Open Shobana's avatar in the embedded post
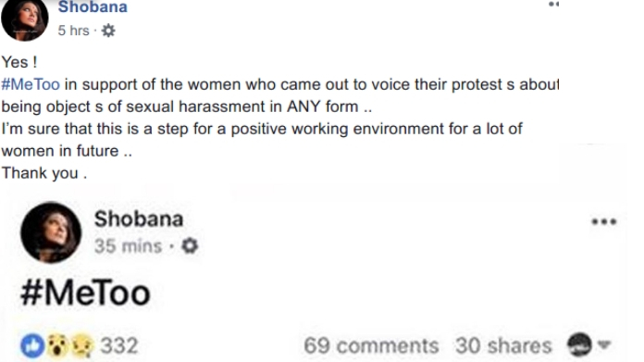 point(51,232)
